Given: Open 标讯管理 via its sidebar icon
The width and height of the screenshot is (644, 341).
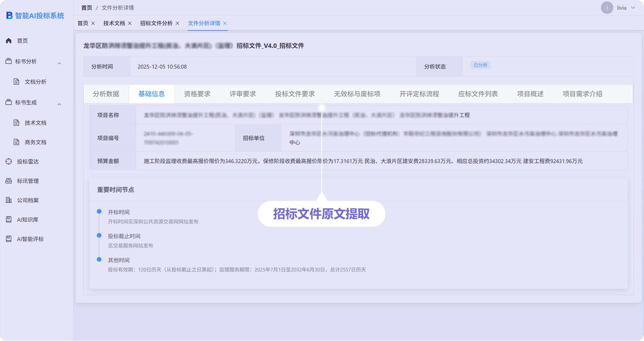Looking at the screenshot, I should coord(9,181).
